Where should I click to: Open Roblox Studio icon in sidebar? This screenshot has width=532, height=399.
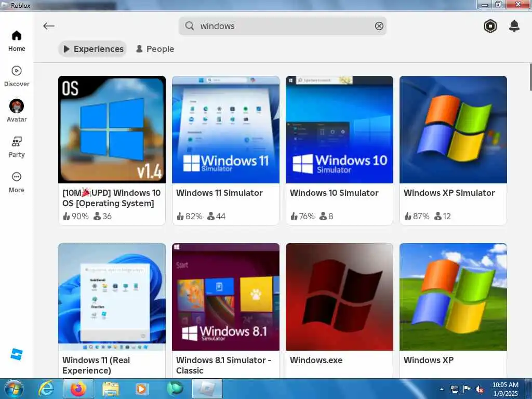tap(16, 354)
